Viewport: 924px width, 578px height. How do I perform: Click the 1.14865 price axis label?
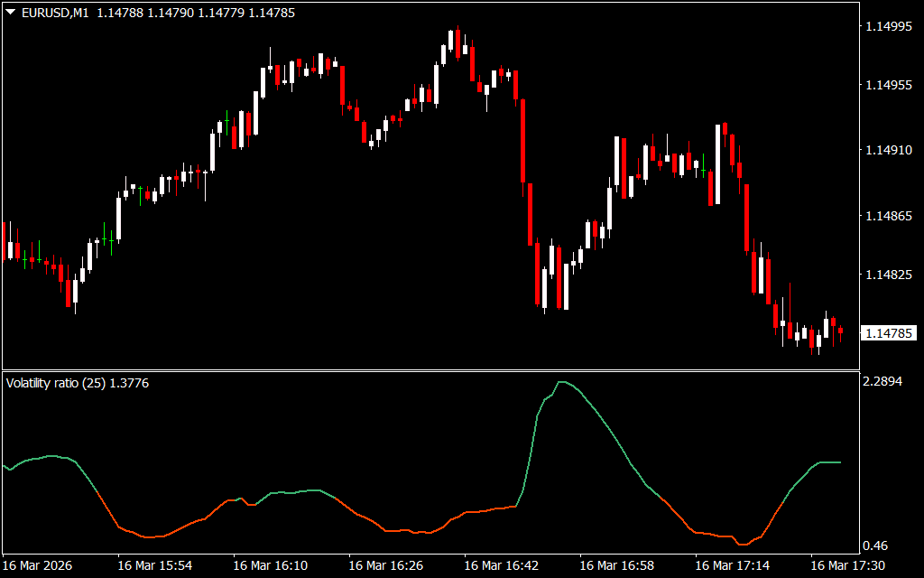(x=889, y=216)
